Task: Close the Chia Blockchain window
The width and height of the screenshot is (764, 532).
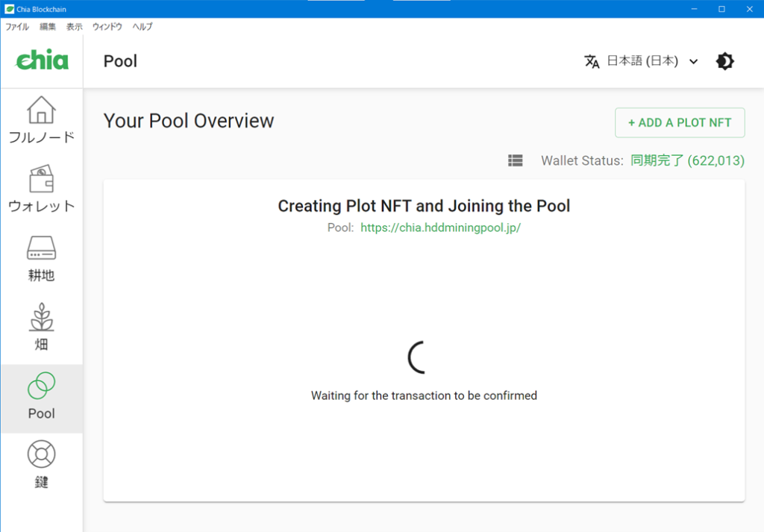Action: (x=749, y=9)
